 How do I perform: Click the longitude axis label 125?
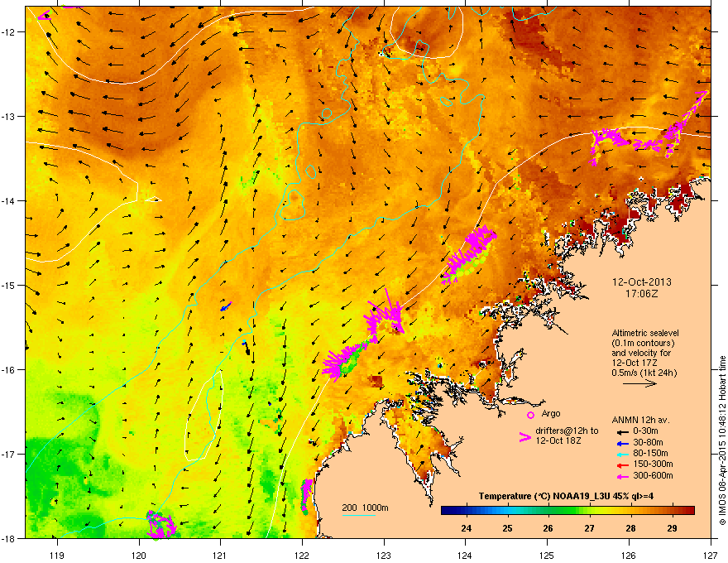[x=547, y=555]
